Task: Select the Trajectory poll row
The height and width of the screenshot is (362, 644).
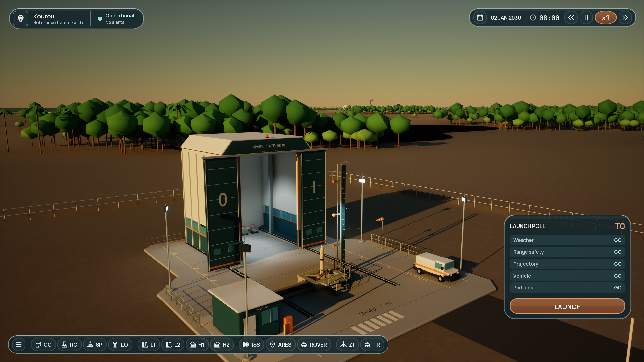Action: [567, 264]
